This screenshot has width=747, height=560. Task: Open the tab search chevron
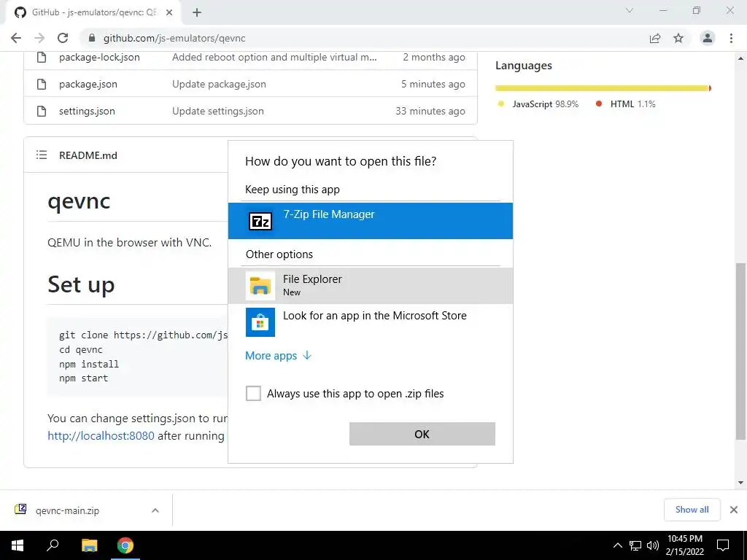[630, 10]
